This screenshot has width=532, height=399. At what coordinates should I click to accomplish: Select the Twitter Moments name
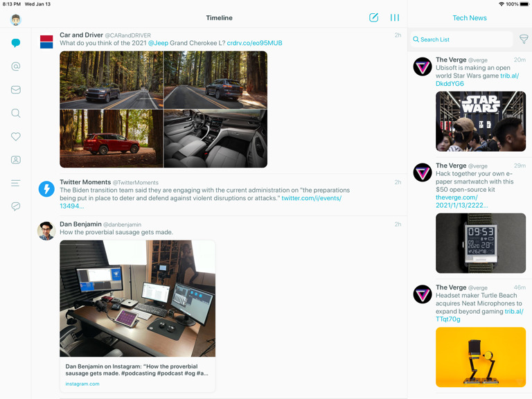[85, 182]
